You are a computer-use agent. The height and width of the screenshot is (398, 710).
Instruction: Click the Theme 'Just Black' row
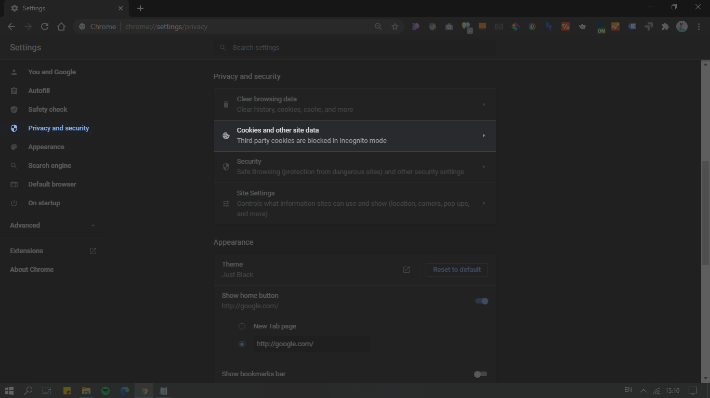pyautogui.click(x=355, y=269)
